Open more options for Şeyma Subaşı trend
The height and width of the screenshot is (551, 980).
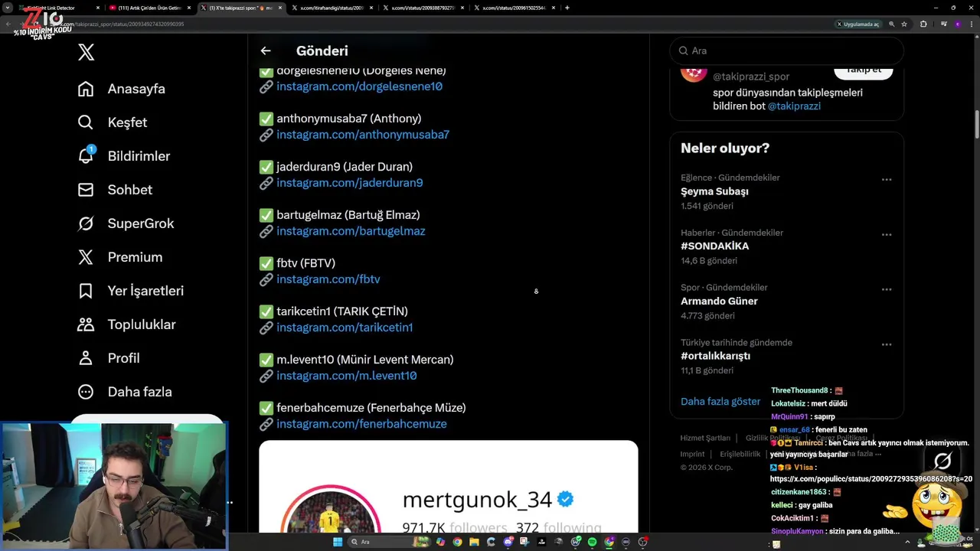[887, 180]
